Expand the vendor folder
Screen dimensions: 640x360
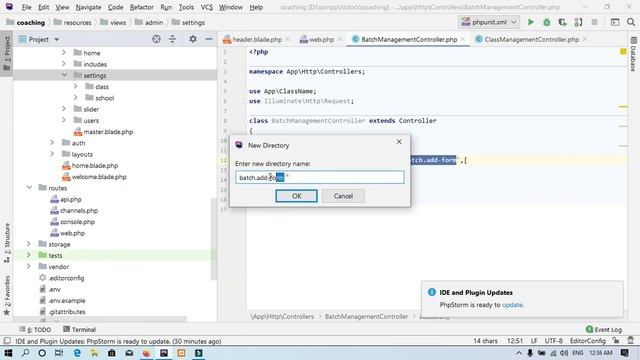(x=29, y=267)
